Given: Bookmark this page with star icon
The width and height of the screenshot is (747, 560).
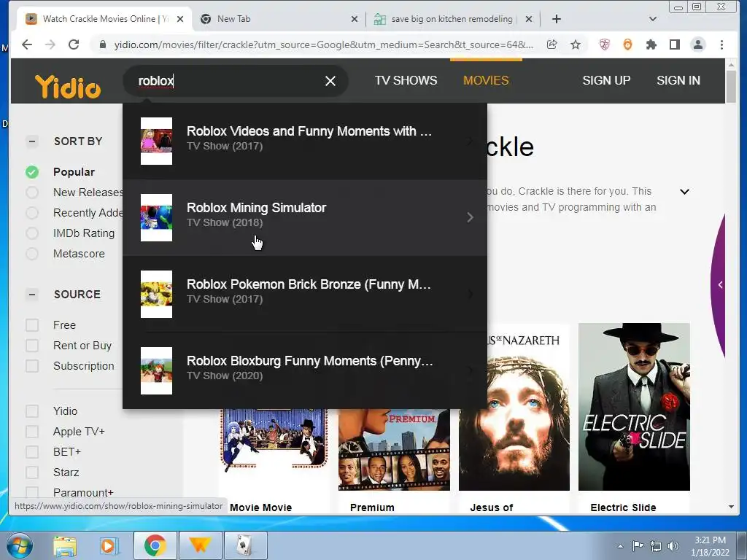Looking at the screenshot, I should click(x=576, y=44).
